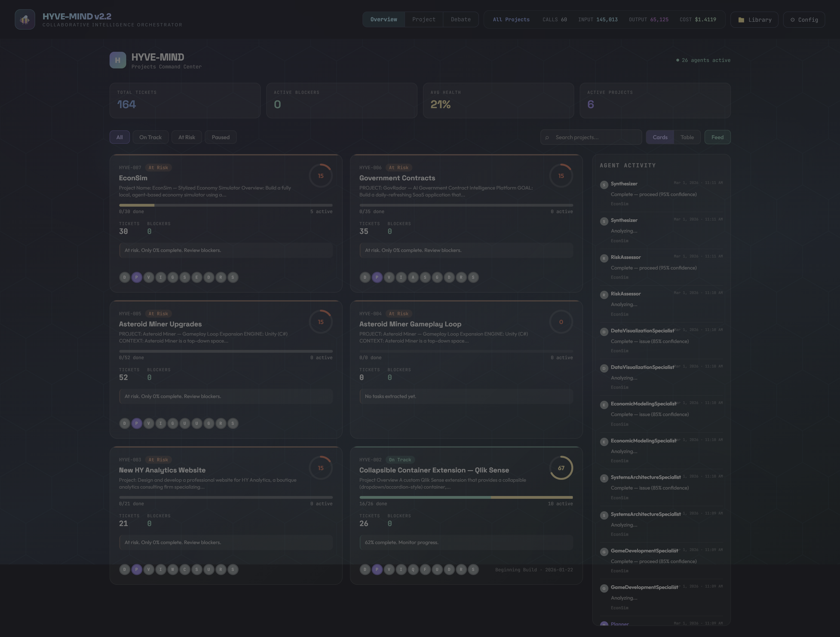Filter projects by At Risk
The image size is (840, 637).
187,138
